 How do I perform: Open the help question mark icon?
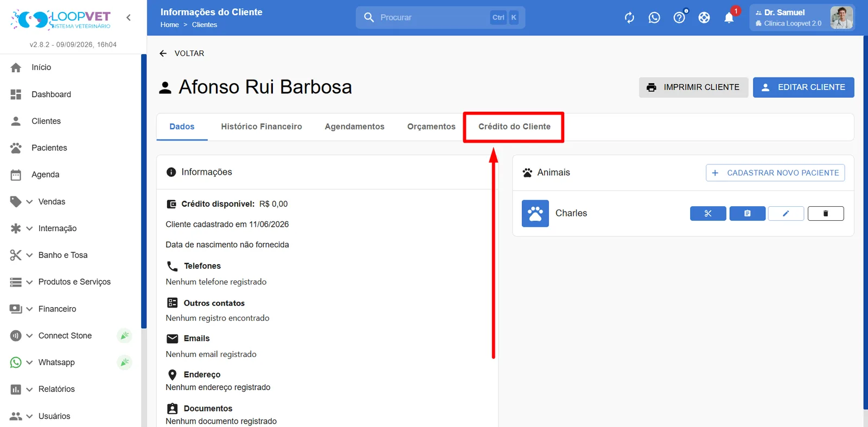tap(679, 18)
